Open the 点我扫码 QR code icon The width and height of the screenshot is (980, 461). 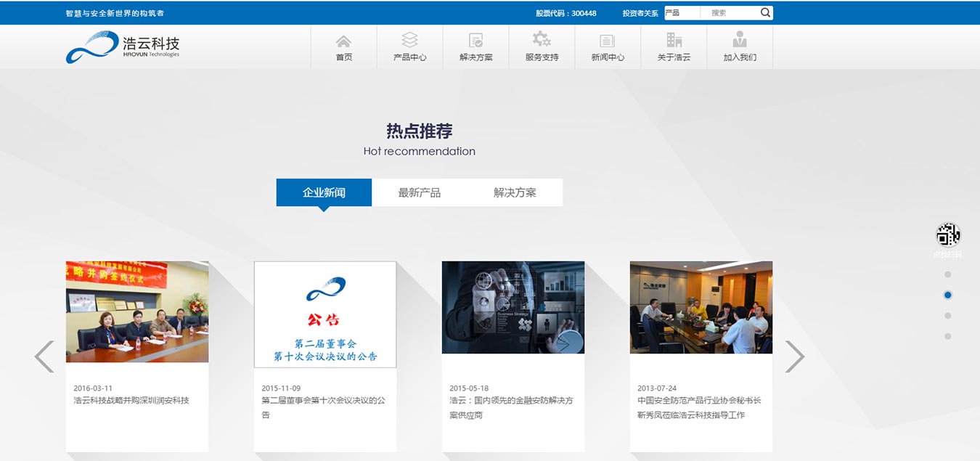pos(947,234)
